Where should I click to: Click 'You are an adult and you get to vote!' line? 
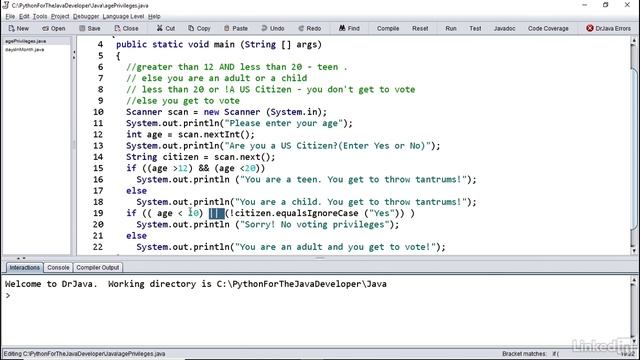click(x=291, y=247)
